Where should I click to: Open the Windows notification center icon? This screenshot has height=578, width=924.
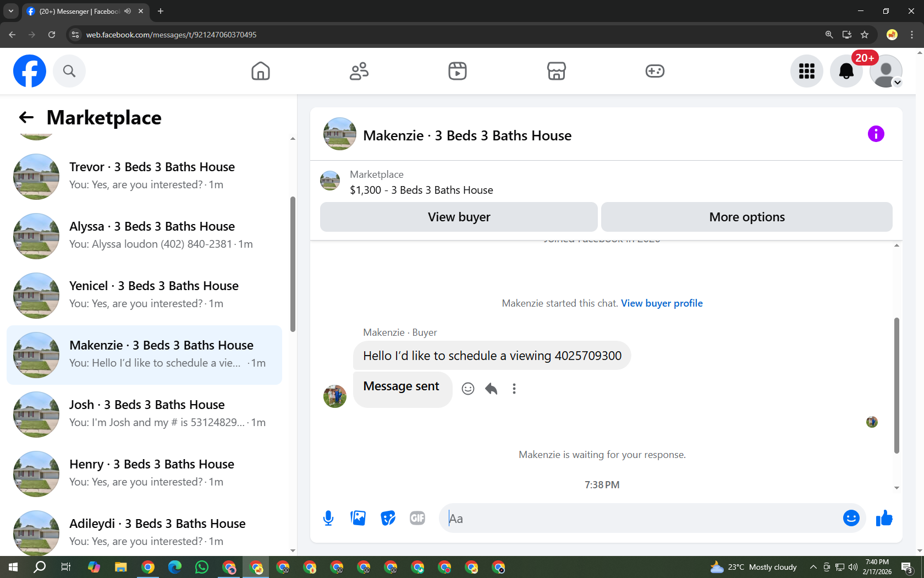(x=907, y=567)
